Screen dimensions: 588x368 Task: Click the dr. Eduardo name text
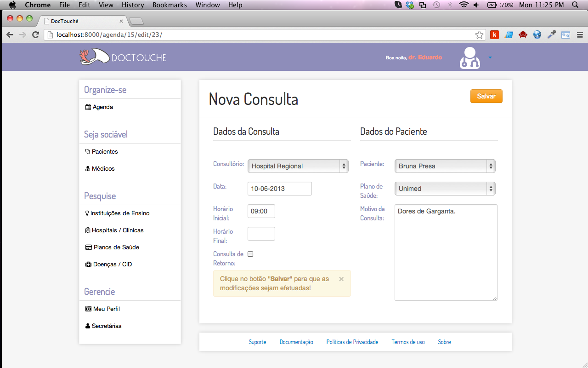point(425,57)
